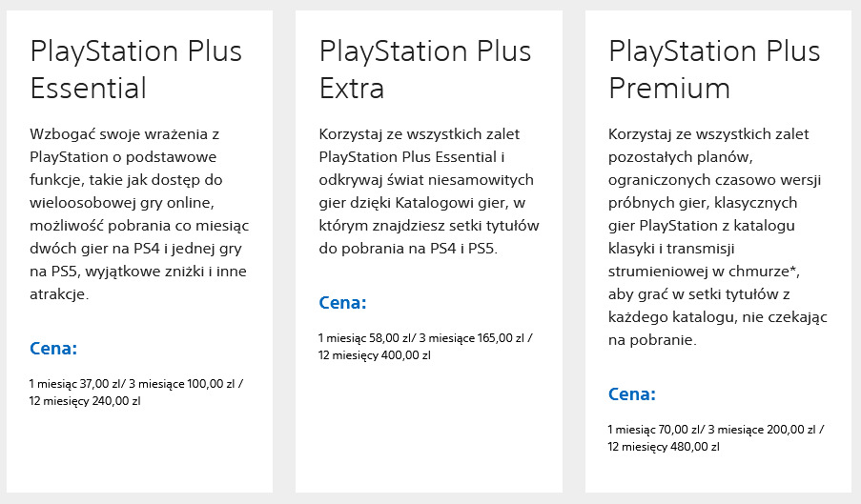Click the 12 miesięcy 240,00 zl price
861x504 pixels.
pos(86,400)
